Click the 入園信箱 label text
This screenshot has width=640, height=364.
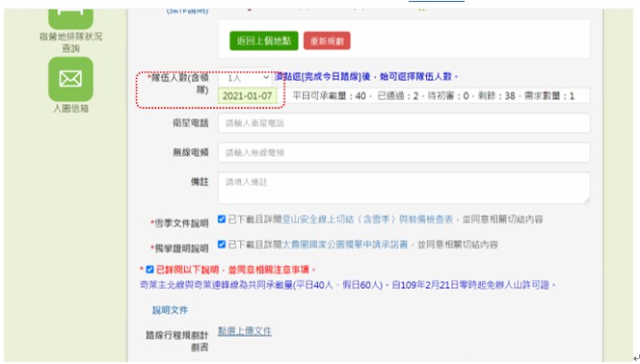[x=70, y=109]
